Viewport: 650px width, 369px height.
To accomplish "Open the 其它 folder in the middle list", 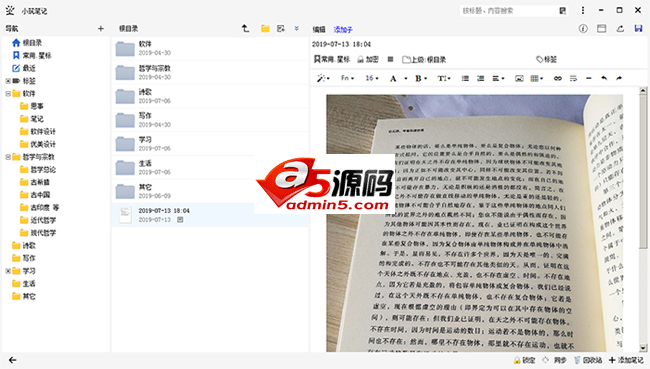I will [210, 191].
